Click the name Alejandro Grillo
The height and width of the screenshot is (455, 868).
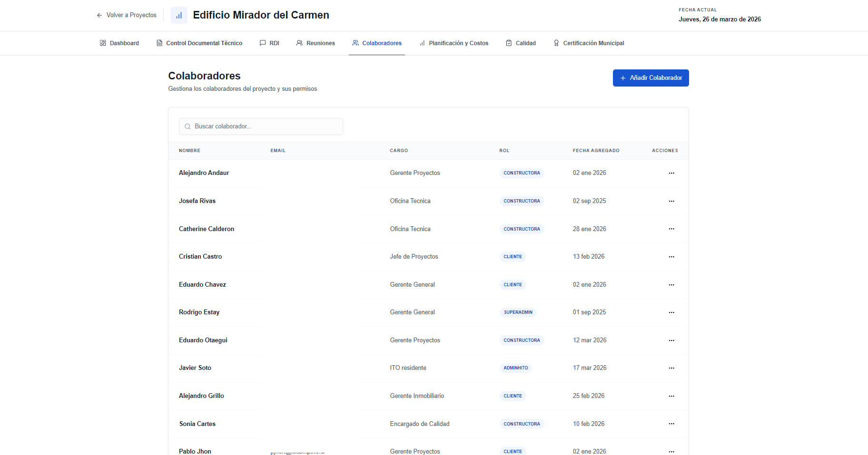pos(201,396)
